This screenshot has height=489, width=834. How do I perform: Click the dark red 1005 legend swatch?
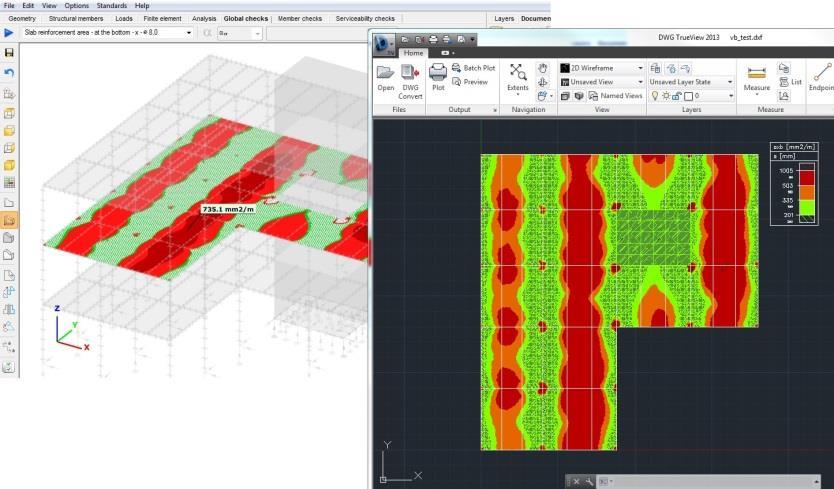[807, 178]
